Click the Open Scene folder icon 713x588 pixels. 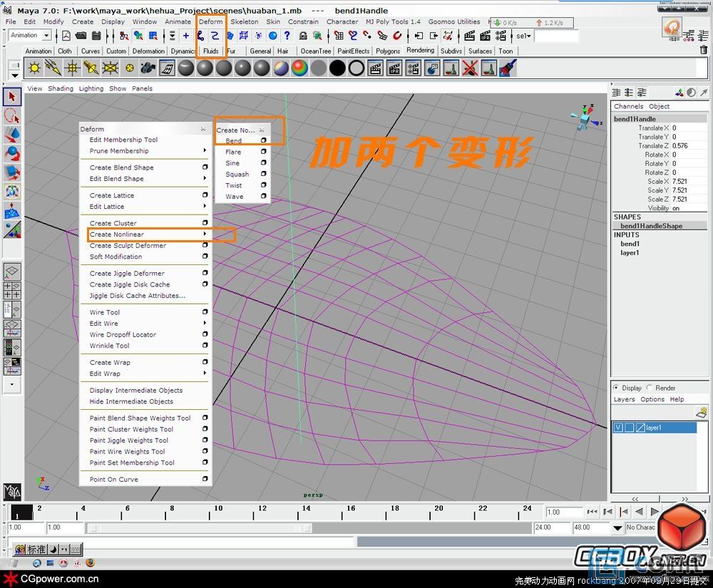point(81,36)
